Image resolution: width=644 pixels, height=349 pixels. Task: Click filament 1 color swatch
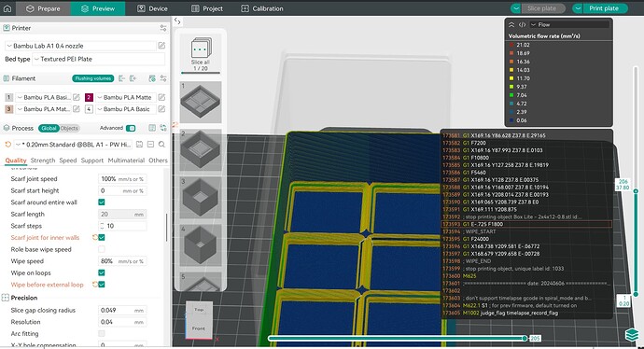pyautogui.click(x=8, y=97)
